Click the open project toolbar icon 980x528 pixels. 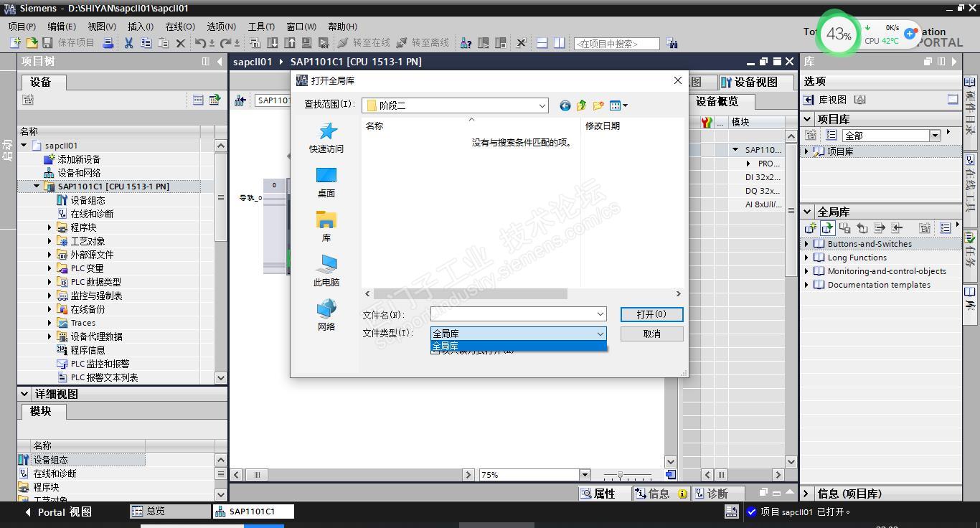tap(32, 43)
